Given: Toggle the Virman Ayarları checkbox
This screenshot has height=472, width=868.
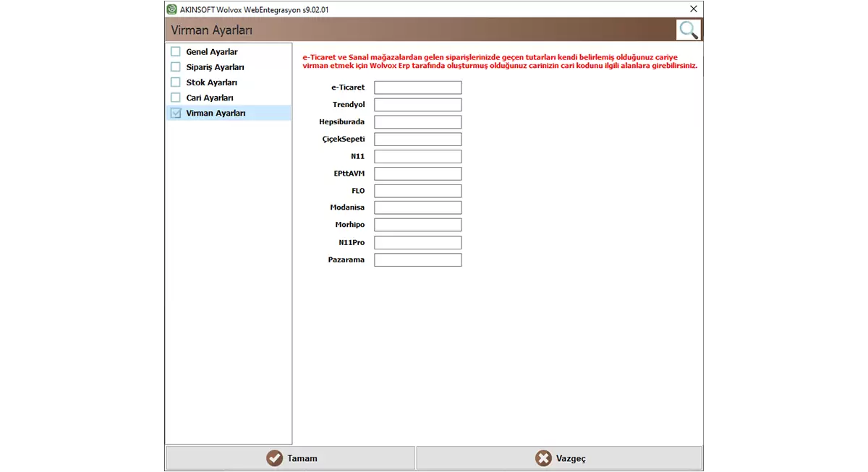Looking at the screenshot, I should pos(176,113).
